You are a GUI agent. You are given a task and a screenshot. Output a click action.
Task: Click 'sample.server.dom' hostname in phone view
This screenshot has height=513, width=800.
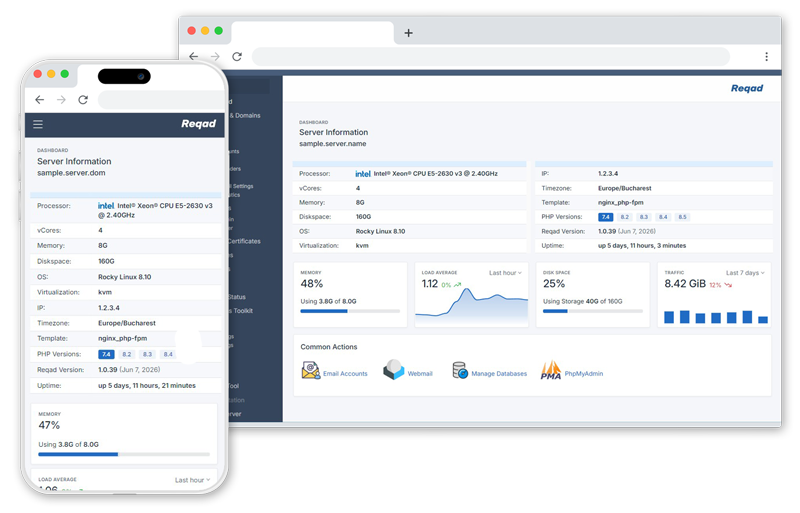click(71, 173)
